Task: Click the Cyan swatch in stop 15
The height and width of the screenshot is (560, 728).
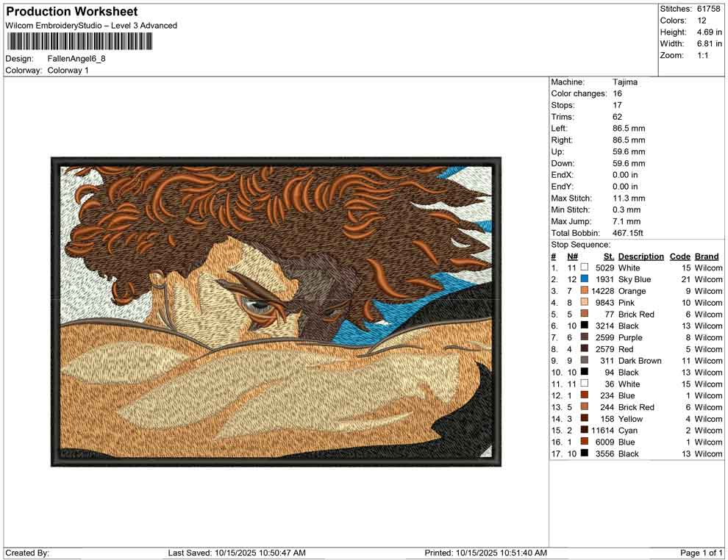Action: click(x=585, y=430)
